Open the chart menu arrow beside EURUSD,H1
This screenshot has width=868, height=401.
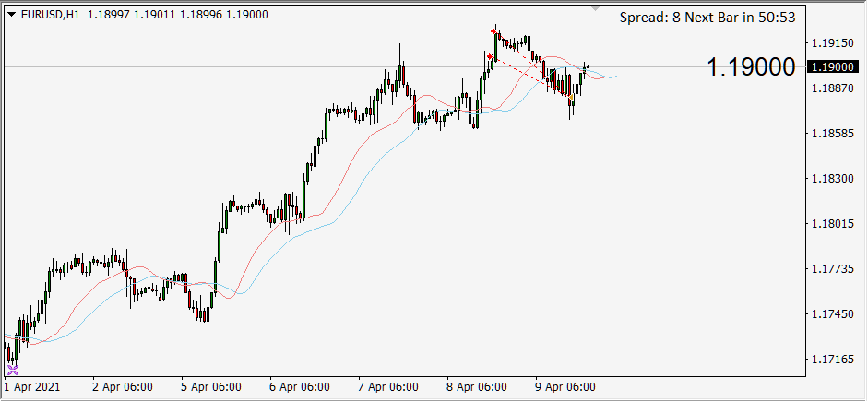click(x=12, y=15)
